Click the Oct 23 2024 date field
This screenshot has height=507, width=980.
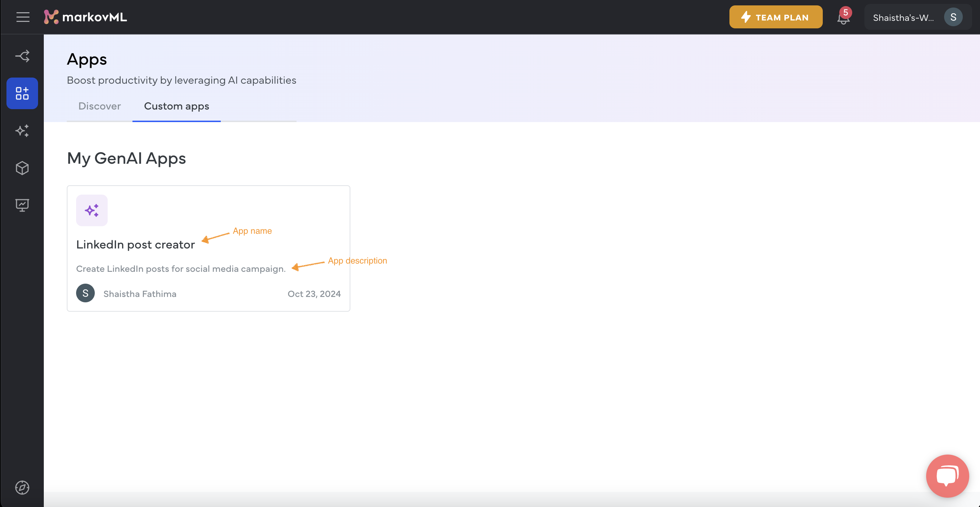[x=314, y=294]
